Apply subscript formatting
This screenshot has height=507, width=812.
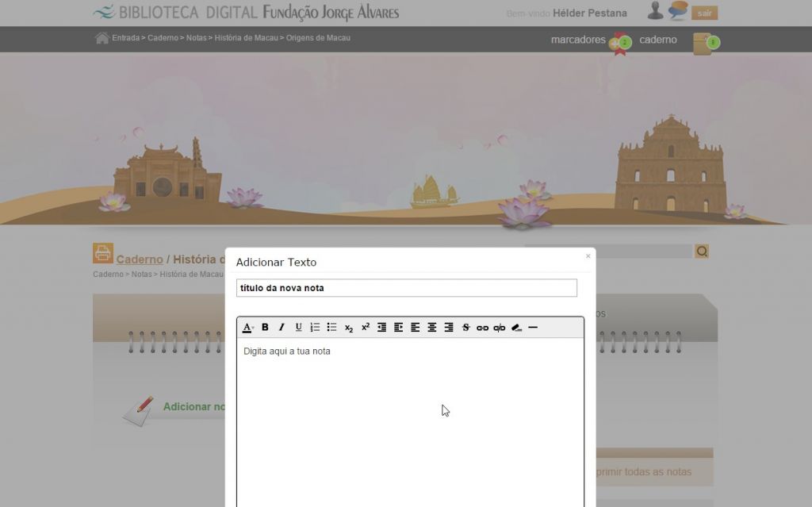349,328
